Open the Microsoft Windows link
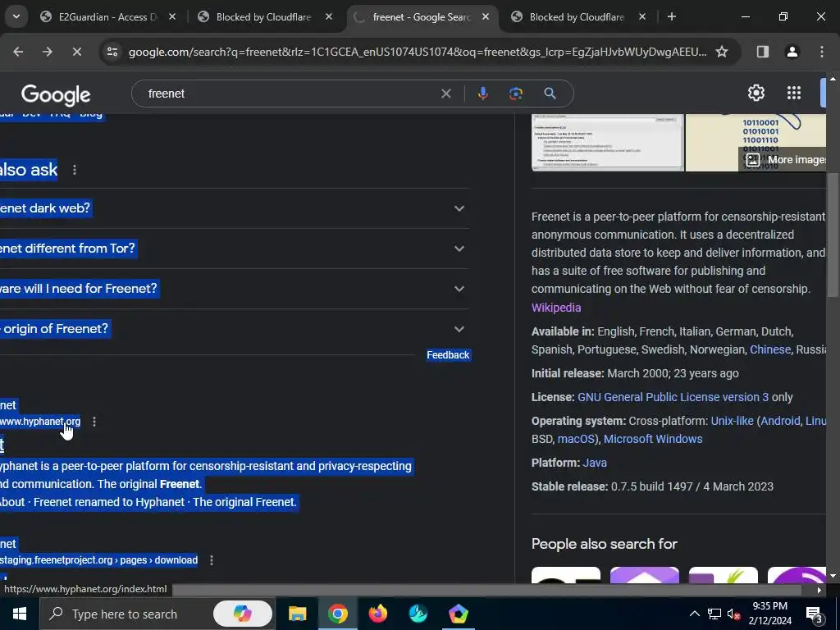This screenshot has width=840, height=630. tap(653, 439)
